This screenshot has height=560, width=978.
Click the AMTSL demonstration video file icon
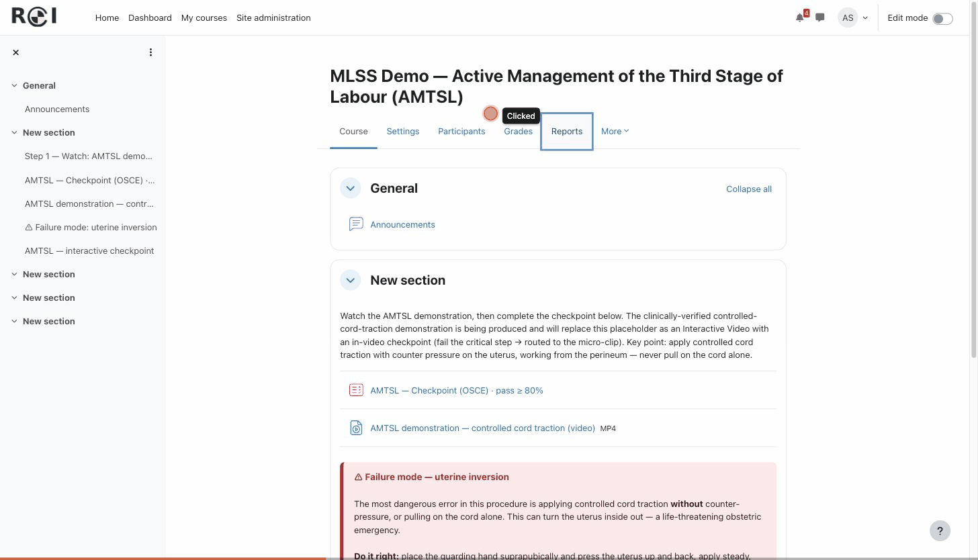(356, 428)
